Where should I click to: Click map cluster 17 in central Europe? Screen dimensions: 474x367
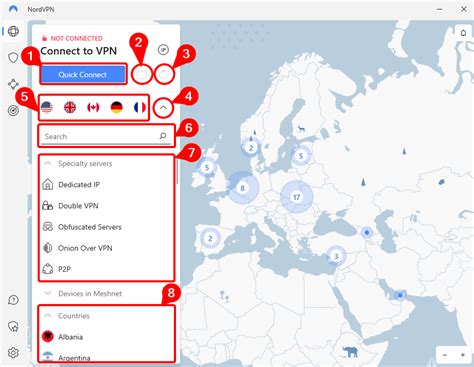296,197
